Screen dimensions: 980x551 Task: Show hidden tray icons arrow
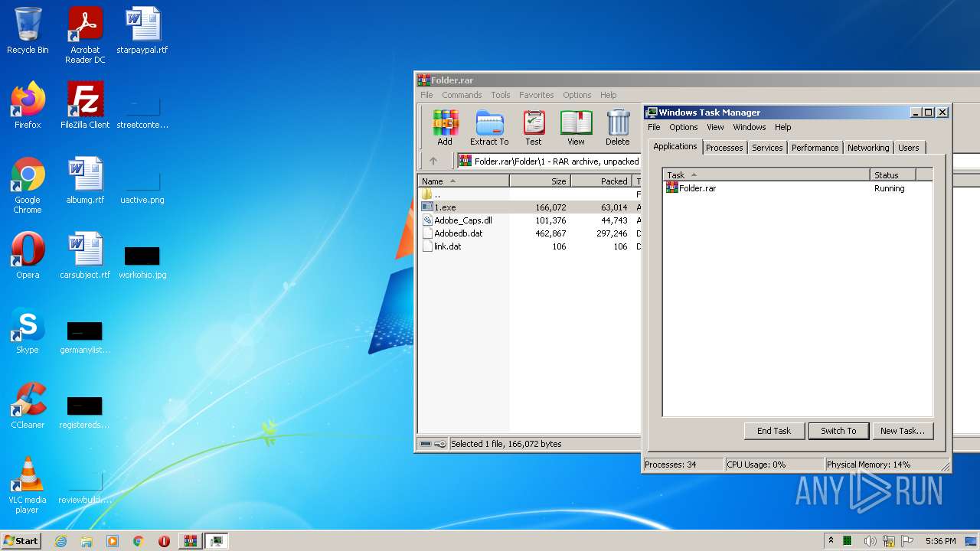coord(831,541)
